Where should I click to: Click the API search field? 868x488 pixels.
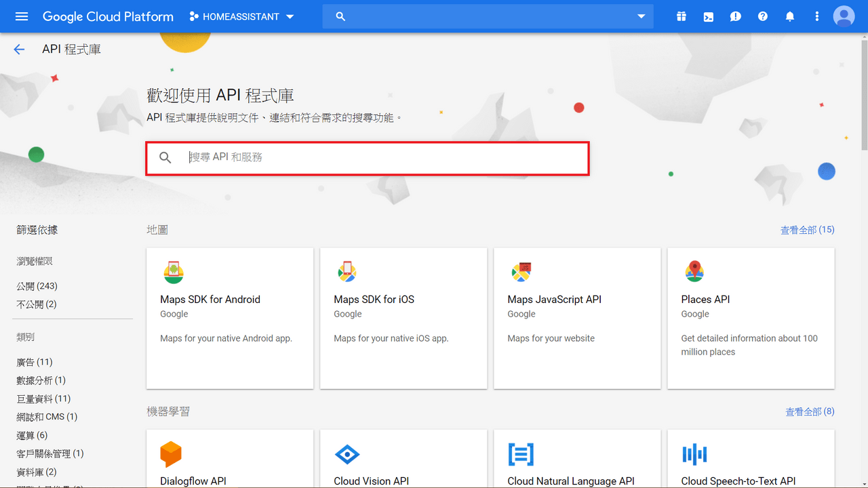tap(368, 158)
